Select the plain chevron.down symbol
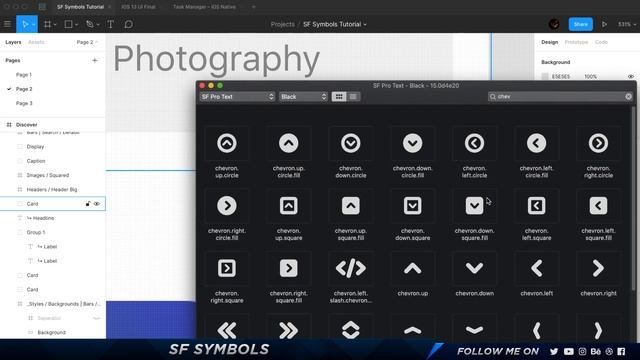Viewport: 640px width, 360px height. coord(474,268)
